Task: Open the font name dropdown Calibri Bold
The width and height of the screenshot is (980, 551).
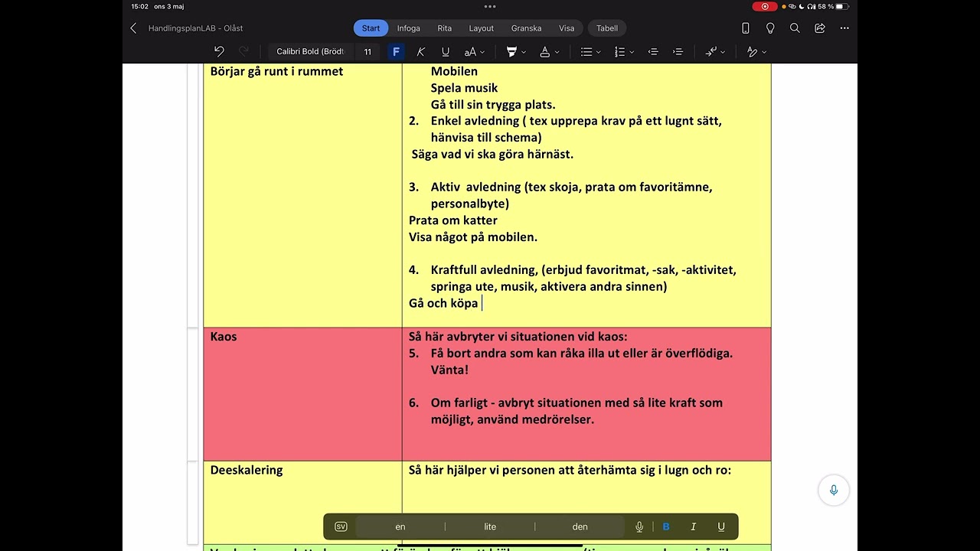Action: coord(310,51)
